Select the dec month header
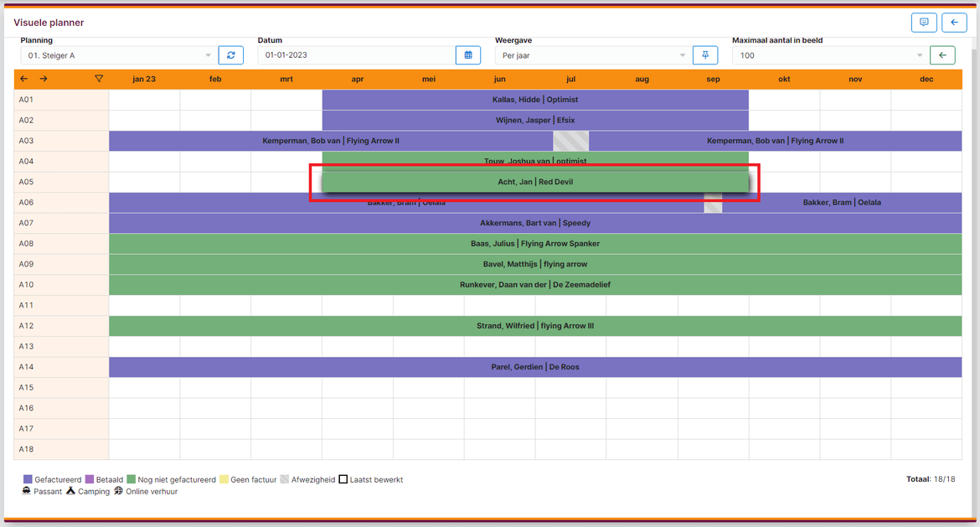980x527 pixels. pos(926,79)
